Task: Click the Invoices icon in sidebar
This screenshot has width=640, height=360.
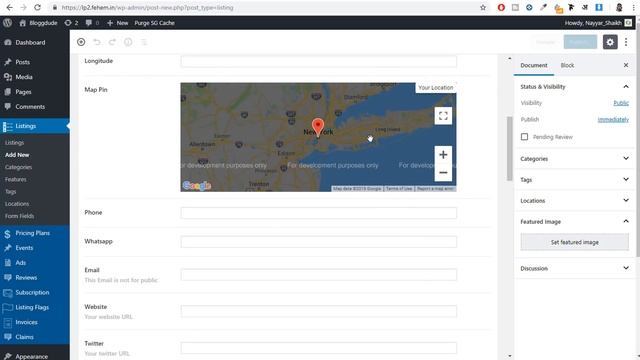Action: click(7, 322)
